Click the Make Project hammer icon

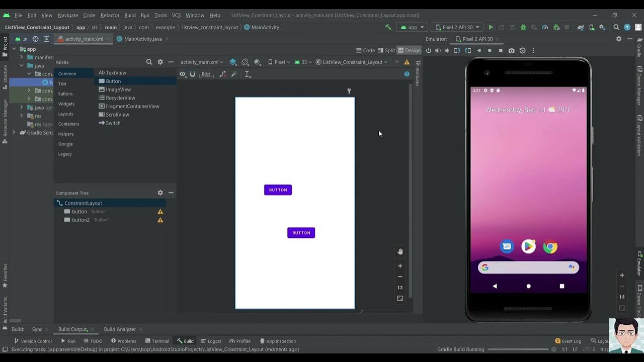tap(388, 27)
